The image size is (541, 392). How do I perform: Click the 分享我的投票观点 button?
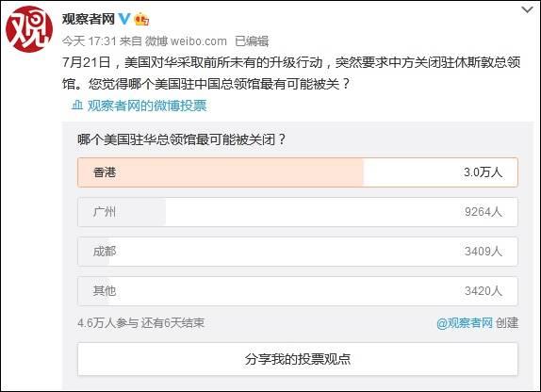click(298, 359)
